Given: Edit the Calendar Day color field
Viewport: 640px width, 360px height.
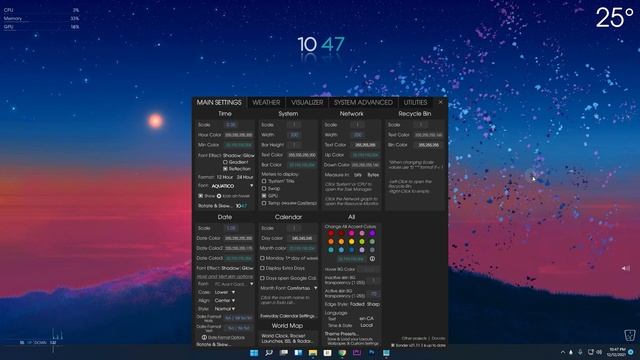Looking at the screenshot, I should [302, 238].
